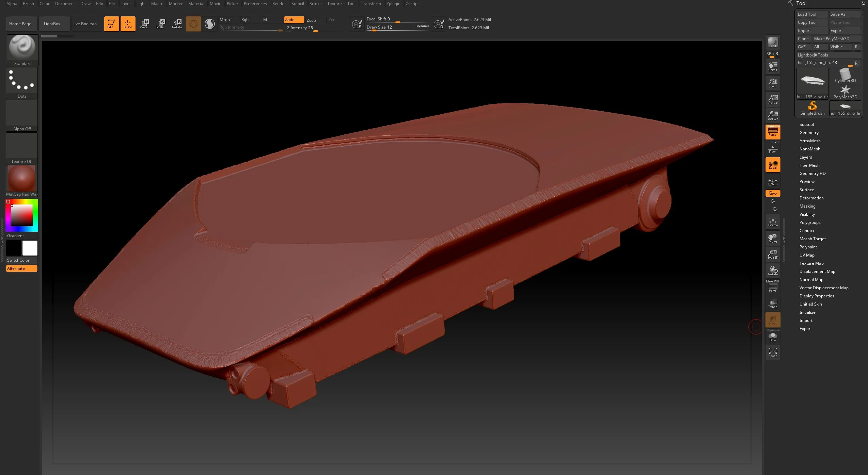Toggle Solo mode
The height and width of the screenshot is (475, 868).
click(x=773, y=337)
